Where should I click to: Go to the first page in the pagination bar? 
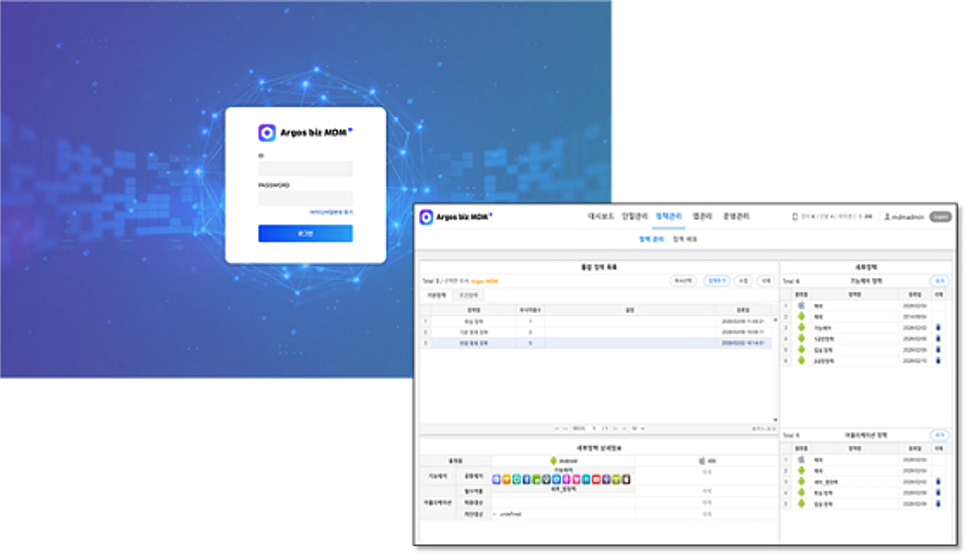[x=557, y=428]
